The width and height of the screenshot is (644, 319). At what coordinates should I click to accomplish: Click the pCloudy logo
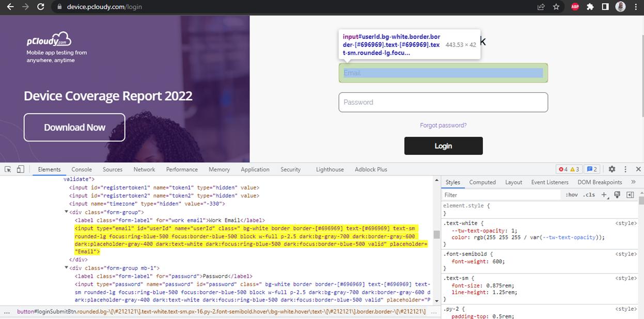[49, 39]
